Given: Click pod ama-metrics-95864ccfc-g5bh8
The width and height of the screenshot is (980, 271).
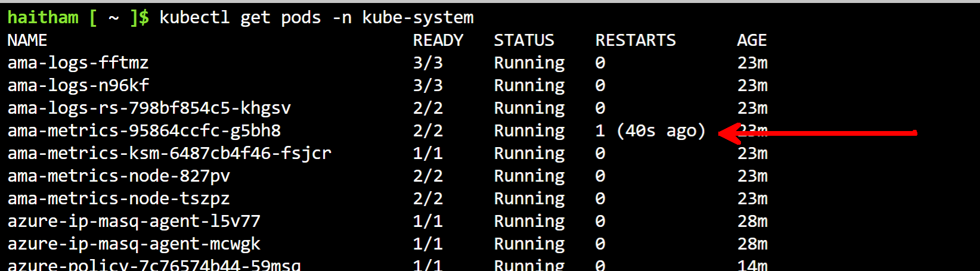Looking at the screenshot, I should point(144,131).
